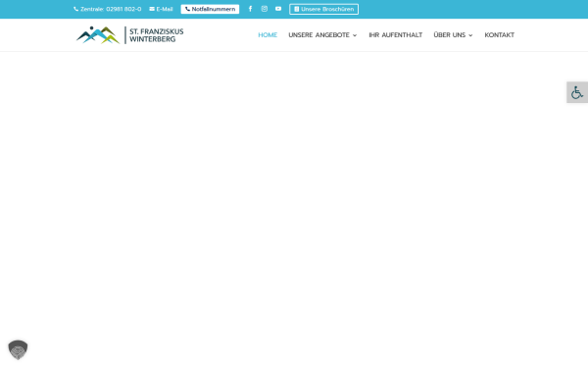Image resolution: width=588 pixels, height=368 pixels.
Task: Open the Facebook social icon
Action: [250, 9]
